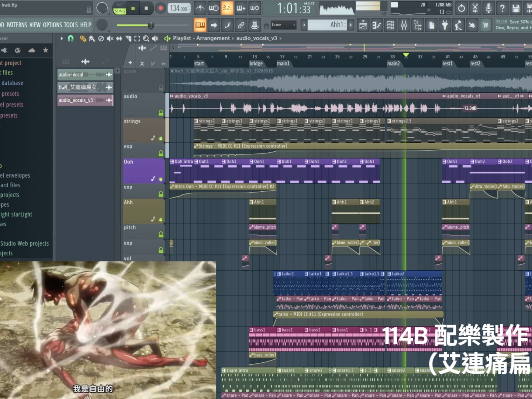Open the snare intro clip menu icon

(223, 370)
